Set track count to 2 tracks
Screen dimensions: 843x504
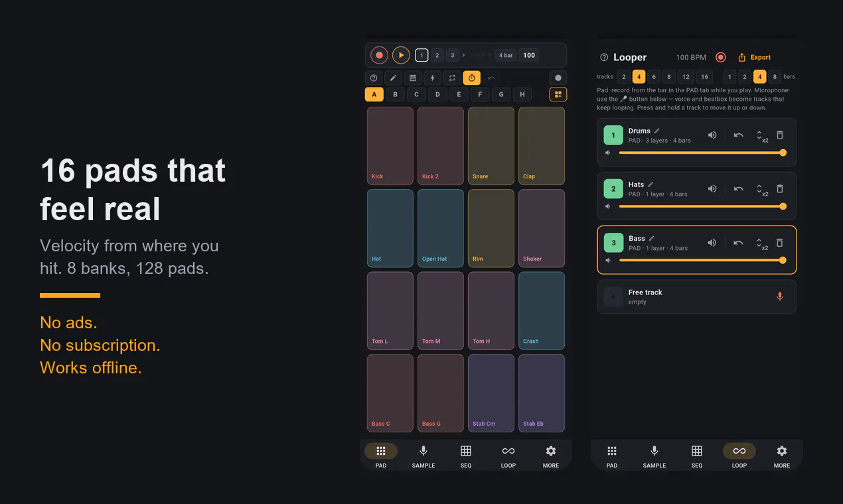pos(623,76)
